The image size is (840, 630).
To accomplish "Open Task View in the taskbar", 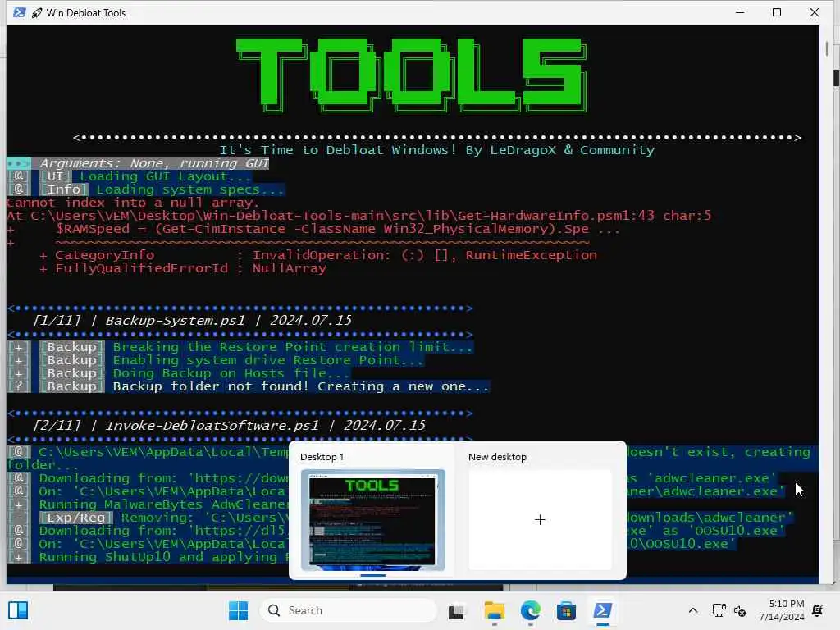I will pyautogui.click(x=456, y=610).
